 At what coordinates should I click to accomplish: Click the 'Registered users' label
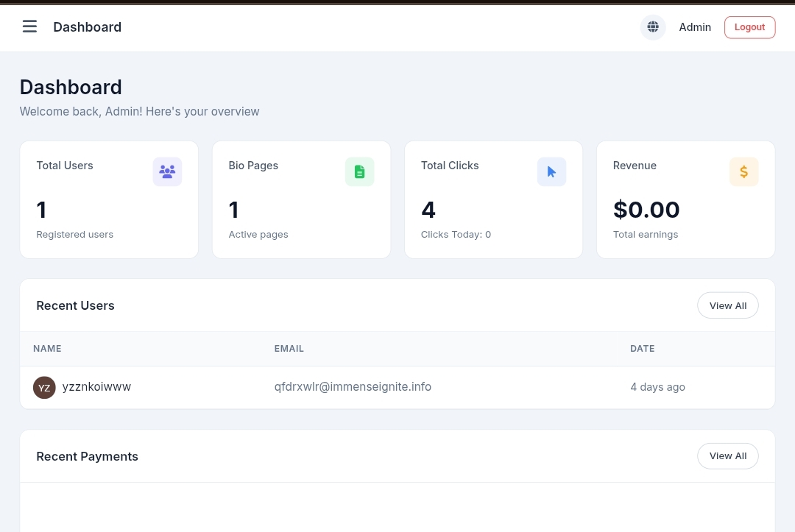pyautogui.click(x=74, y=235)
